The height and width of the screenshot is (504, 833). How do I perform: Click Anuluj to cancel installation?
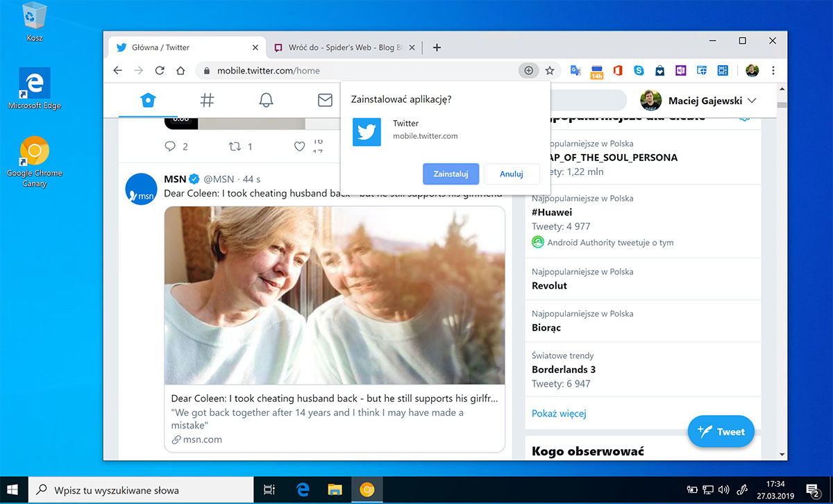[512, 174]
